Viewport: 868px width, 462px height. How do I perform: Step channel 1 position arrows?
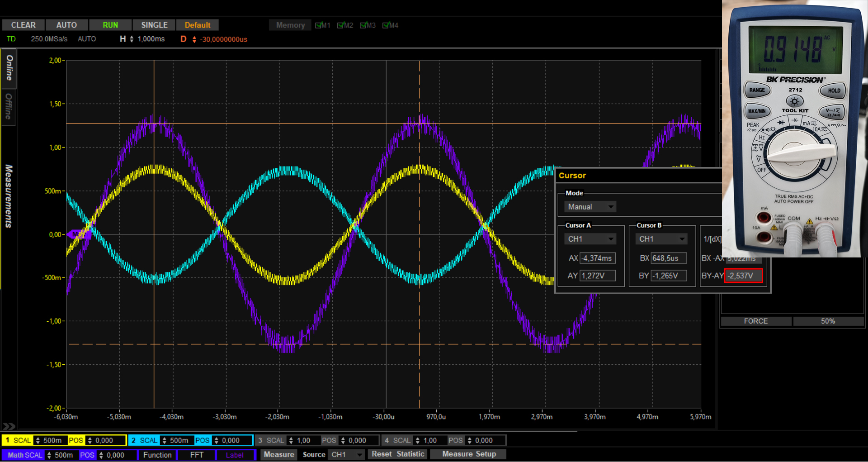pyautogui.click(x=90, y=440)
